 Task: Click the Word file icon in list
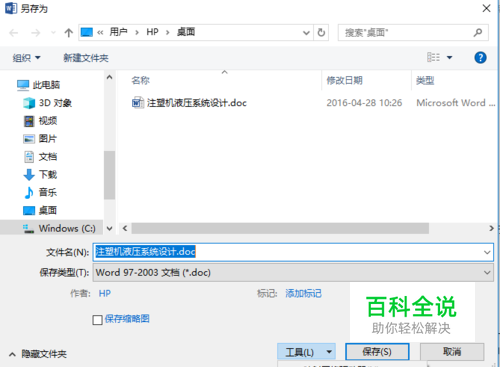pyautogui.click(x=138, y=103)
